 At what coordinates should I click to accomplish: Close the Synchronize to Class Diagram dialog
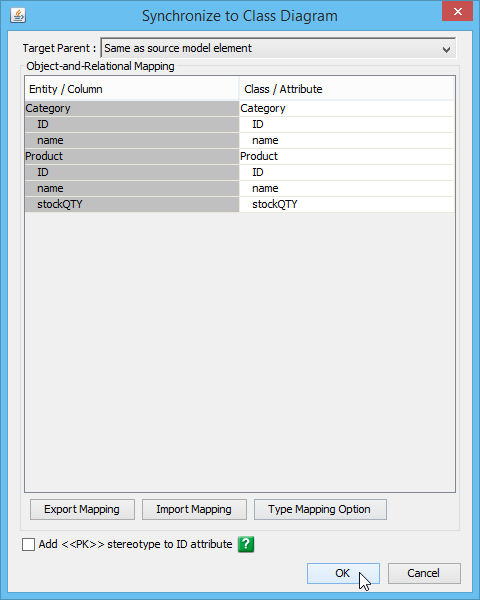click(457, 11)
